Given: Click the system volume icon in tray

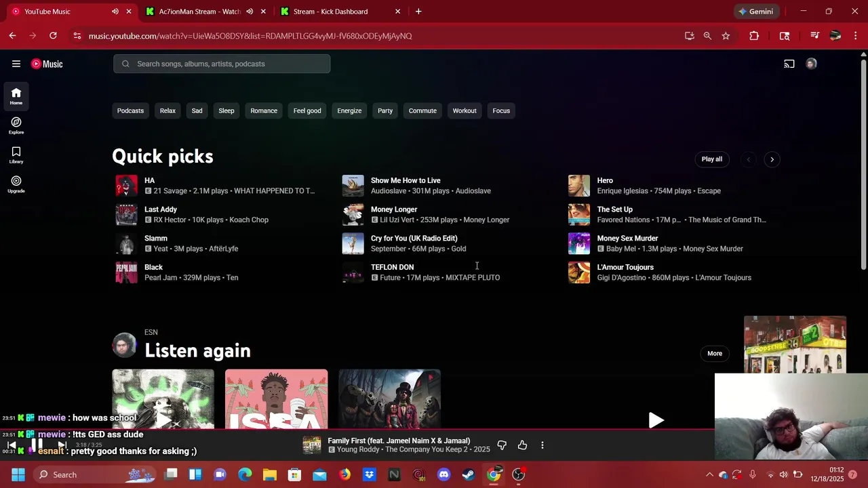Looking at the screenshot, I should tap(783, 474).
